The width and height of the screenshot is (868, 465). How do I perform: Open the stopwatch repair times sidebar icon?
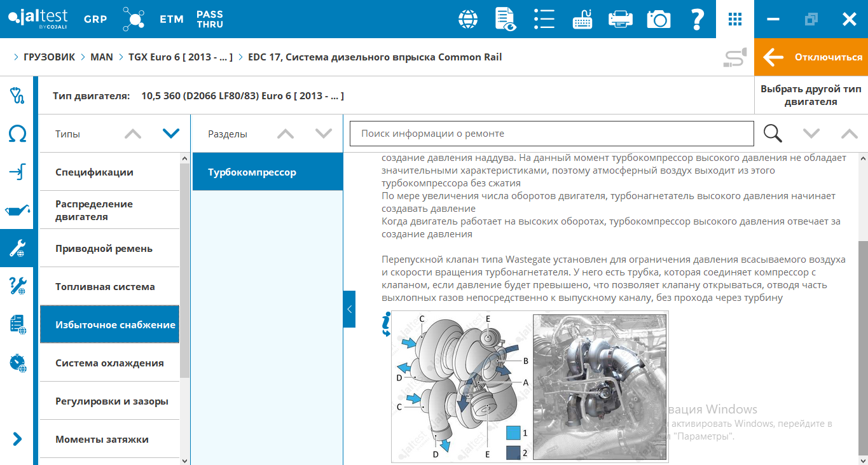(17, 363)
